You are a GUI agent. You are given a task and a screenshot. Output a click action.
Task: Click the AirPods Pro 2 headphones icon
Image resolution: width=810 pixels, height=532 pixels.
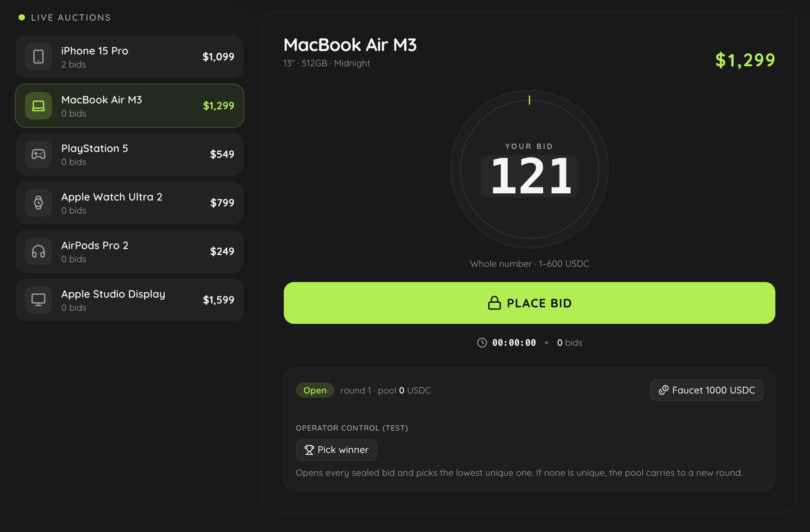pyautogui.click(x=38, y=251)
